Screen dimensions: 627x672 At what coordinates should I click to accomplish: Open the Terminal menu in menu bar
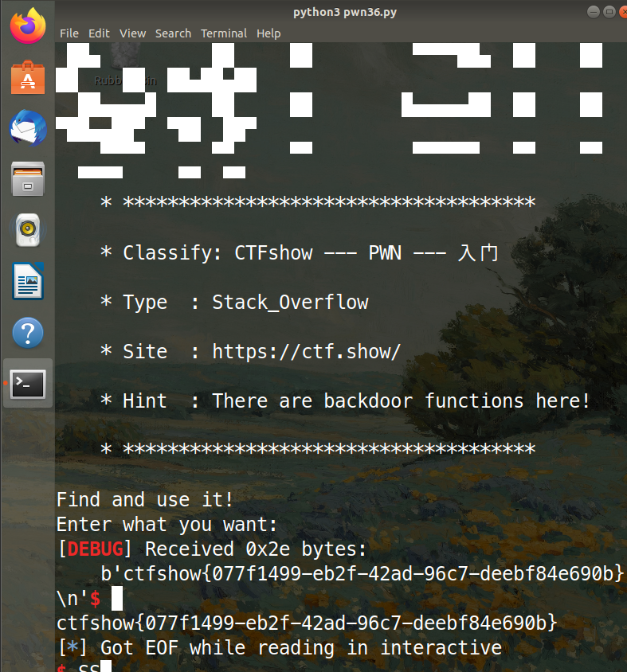coord(223,33)
